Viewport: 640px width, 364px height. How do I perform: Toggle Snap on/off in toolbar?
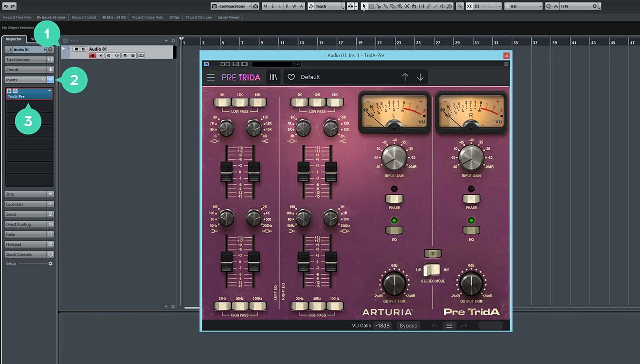click(x=469, y=6)
